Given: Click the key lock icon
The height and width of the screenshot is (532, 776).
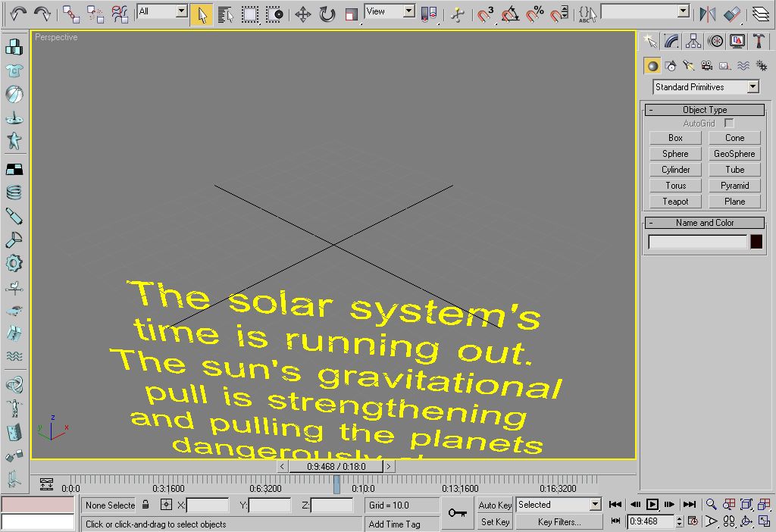Looking at the screenshot, I should coord(457,513).
